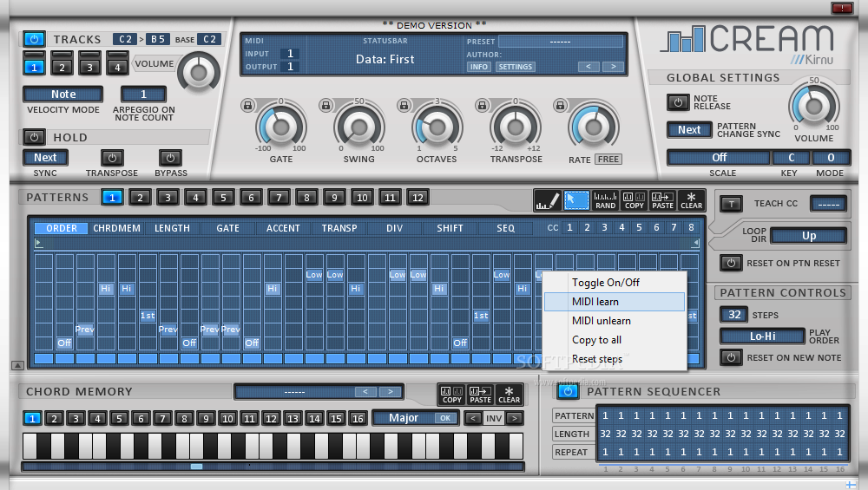Clear pattern using pattern toolbar CLEAR
This screenshot has height=490, width=868.
coord(691,200)
